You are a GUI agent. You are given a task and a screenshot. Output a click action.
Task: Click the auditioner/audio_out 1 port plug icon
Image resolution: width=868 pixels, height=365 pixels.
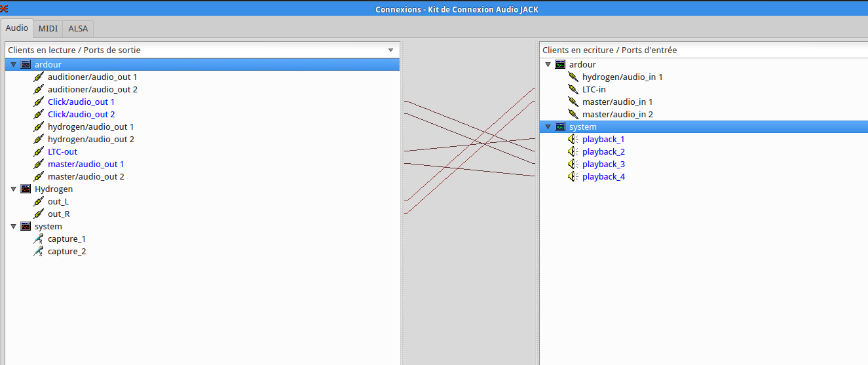[x=39, y=77]
